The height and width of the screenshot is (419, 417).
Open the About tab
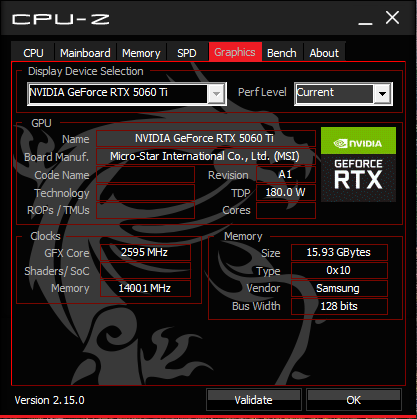(324, 53)
